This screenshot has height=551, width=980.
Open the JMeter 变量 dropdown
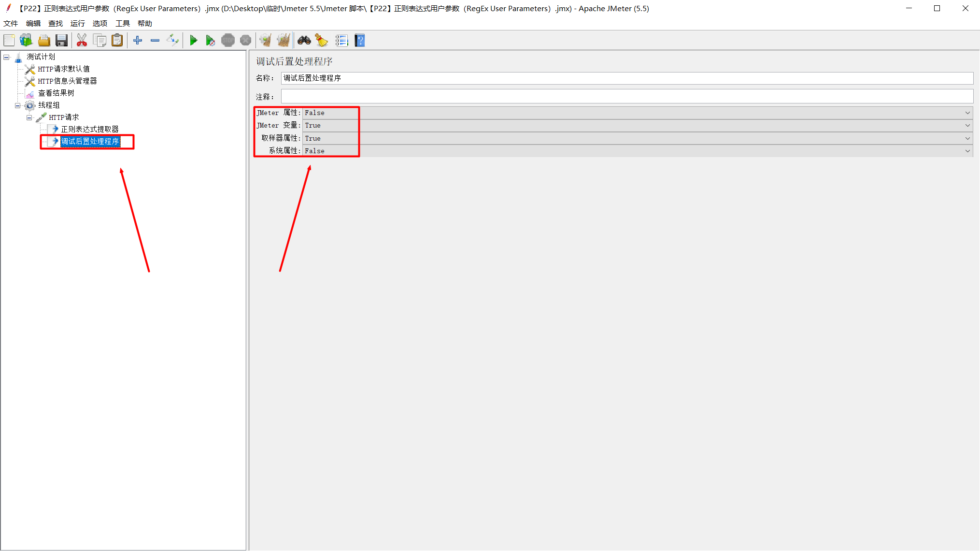click(x=637, y=126)
